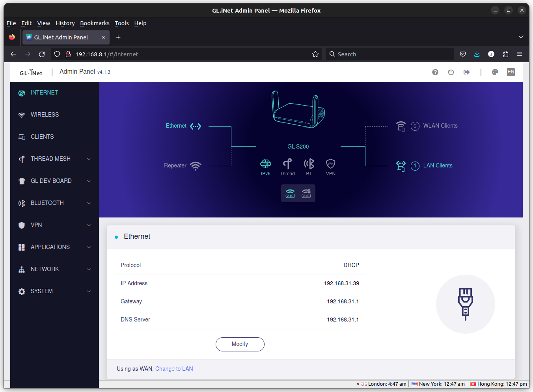The image size is (533, 392).
Task: Click the help question mark icon
Action: 435,72
